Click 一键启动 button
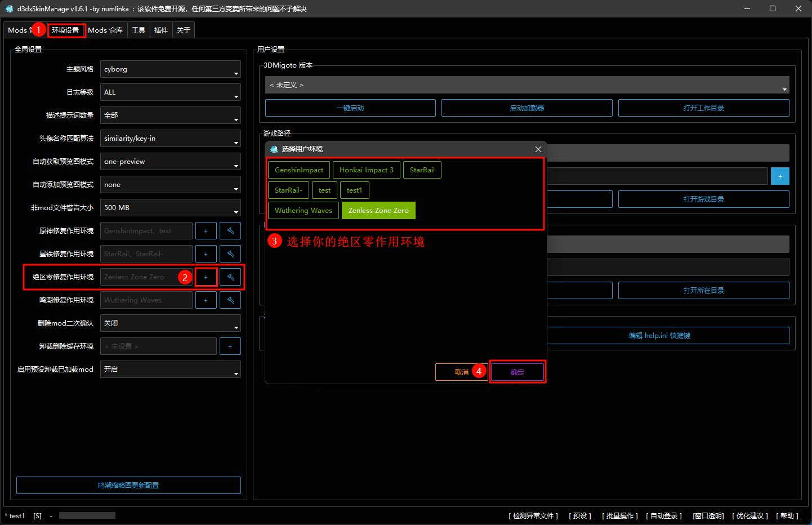The height and width of the screenshot is (525, 812). pyautogui.click(x=350, y=108)
